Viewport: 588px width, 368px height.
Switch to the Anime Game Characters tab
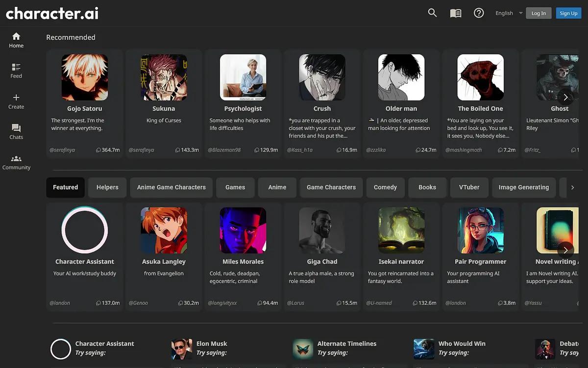tap(171, 187)
